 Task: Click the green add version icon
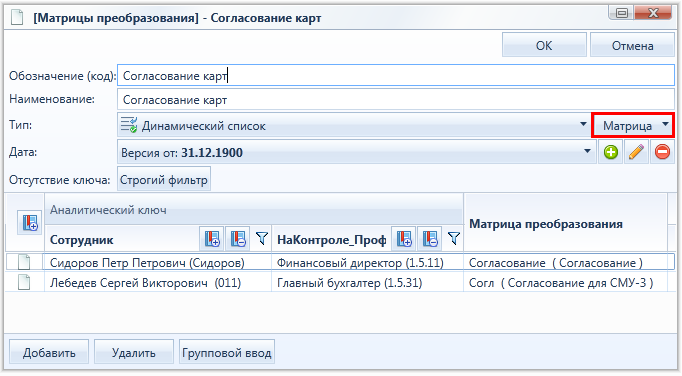click(611, 152)
